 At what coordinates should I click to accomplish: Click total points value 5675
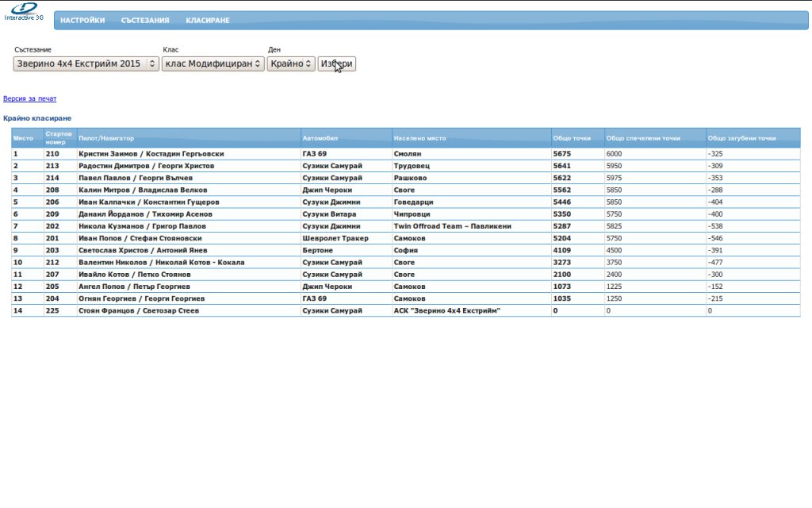(x=562, y=154)
